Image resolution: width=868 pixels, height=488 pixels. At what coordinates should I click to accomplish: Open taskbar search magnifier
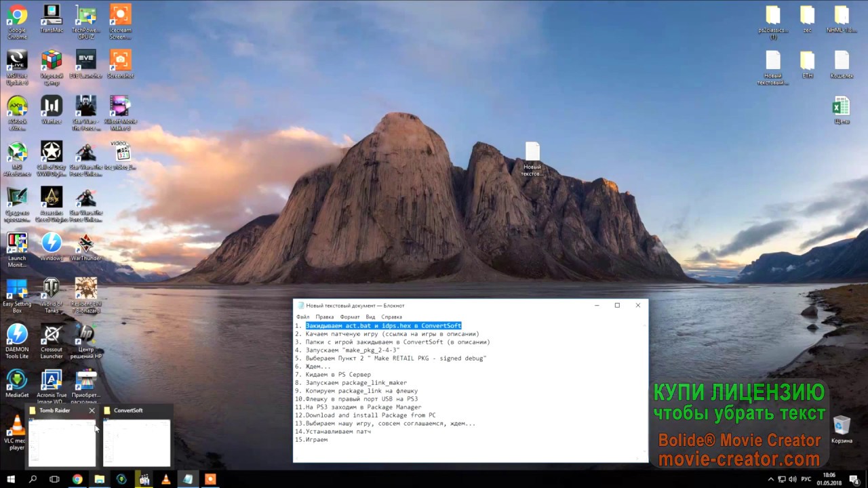(33, 479)
